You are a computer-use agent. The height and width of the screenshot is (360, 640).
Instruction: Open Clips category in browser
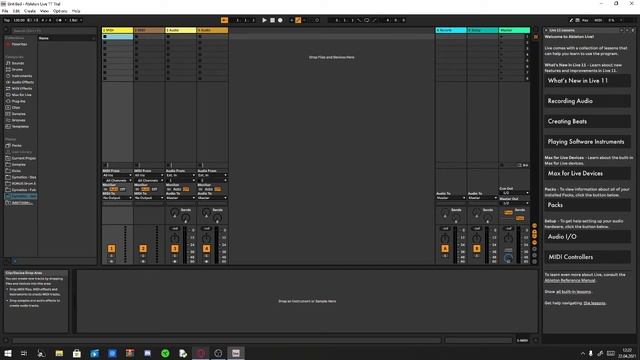coord(16,107)
